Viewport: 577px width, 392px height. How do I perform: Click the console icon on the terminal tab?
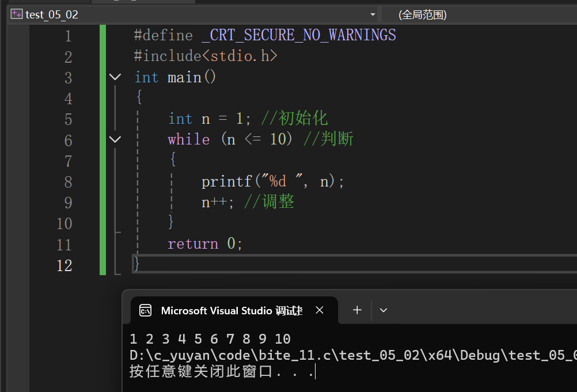[x=145, y=310]
